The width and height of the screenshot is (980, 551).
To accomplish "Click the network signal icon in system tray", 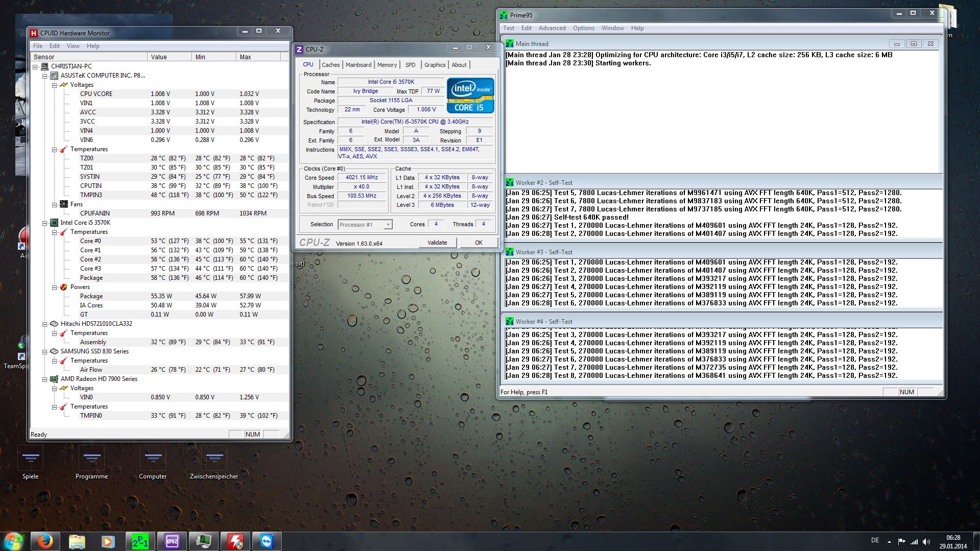I will [x=914, y=541].
